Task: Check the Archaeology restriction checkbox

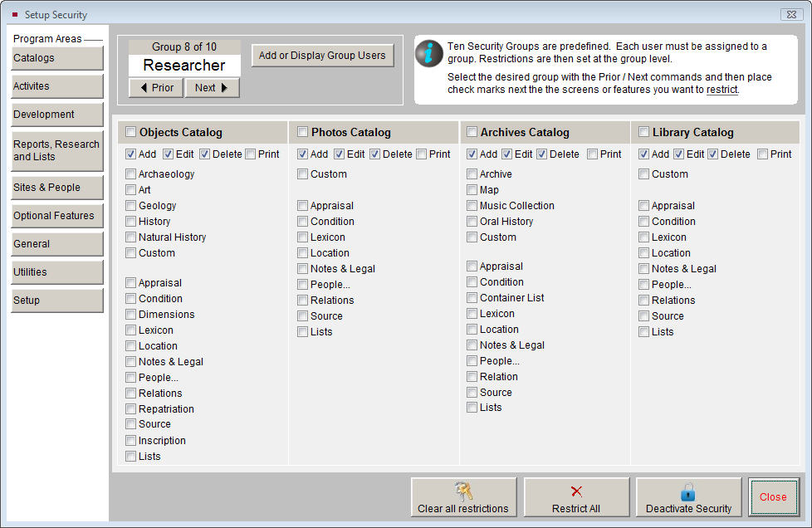Action: [130, 174]
